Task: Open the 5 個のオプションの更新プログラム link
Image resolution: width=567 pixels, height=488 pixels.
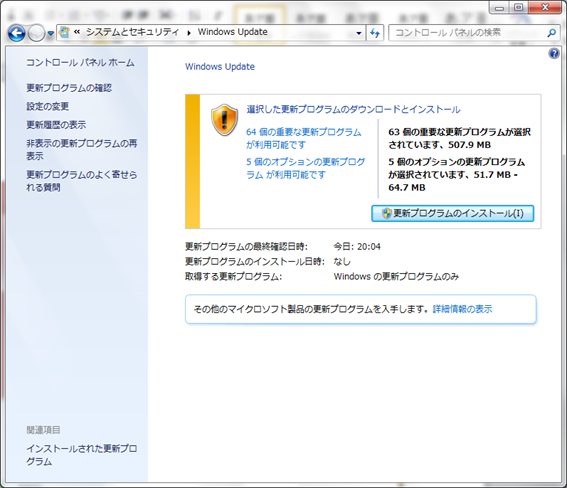Action: click(306, 168)
